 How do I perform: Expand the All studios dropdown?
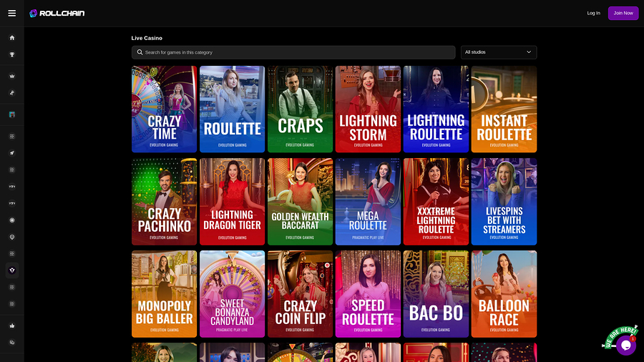pos(498,52)
